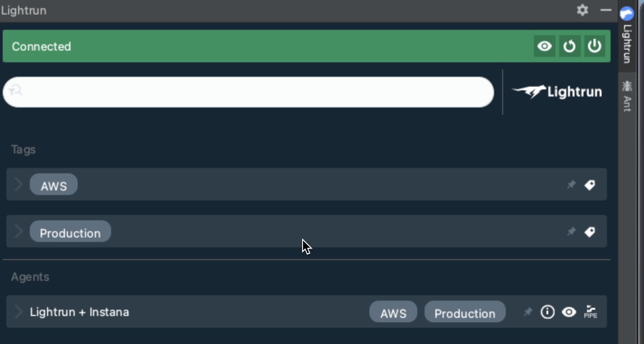The image size is (644, 344).
Task: Toggle the eye icon in the Connected bar
Action: [x=545, y=46]
